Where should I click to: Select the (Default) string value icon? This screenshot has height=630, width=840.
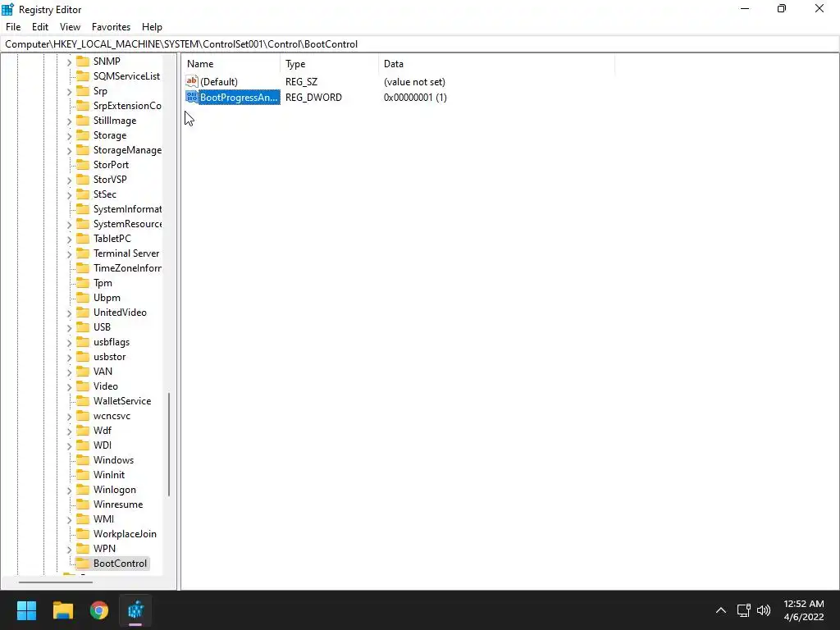click(192, 81)
